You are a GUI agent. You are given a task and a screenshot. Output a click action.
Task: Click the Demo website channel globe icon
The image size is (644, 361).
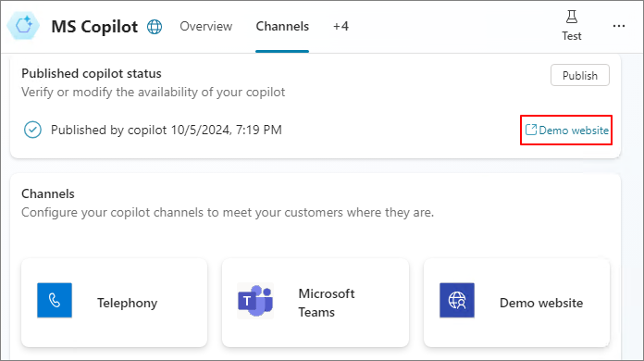[x=457, y=300]
